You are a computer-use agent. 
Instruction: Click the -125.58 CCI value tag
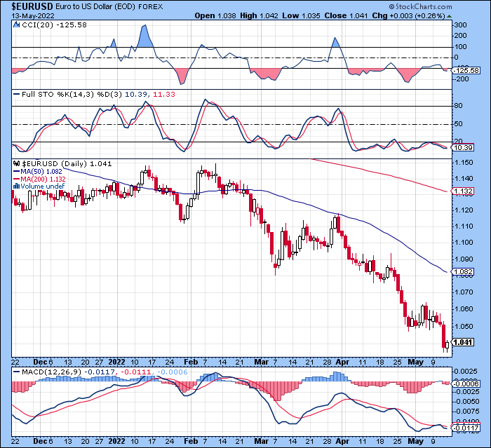coord(466,70)
